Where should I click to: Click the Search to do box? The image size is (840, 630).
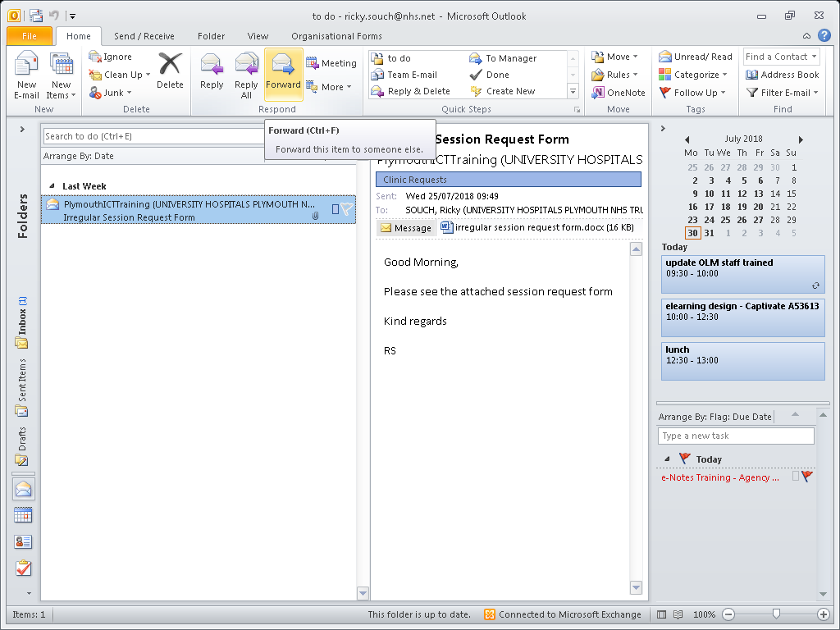pyautogui.click(x=153, y=136)
